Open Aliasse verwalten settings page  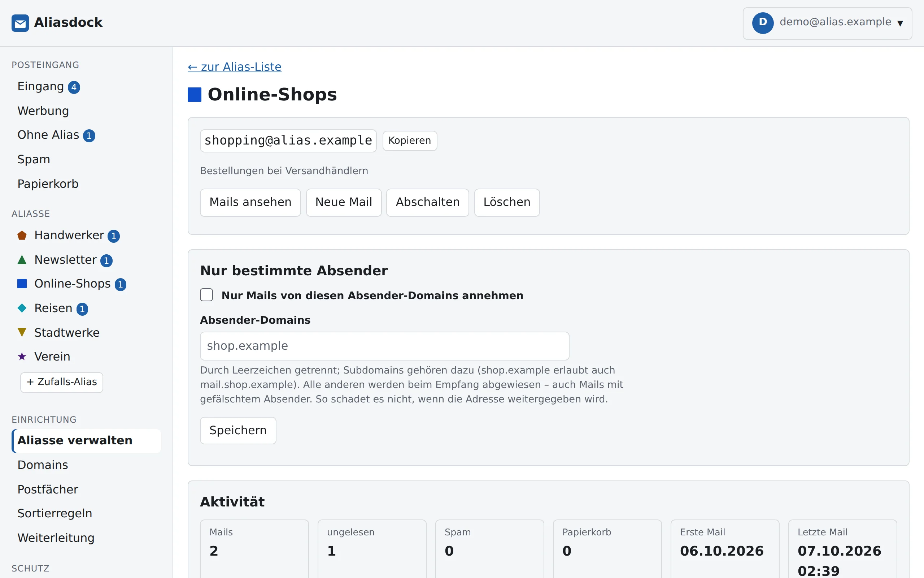86,441
